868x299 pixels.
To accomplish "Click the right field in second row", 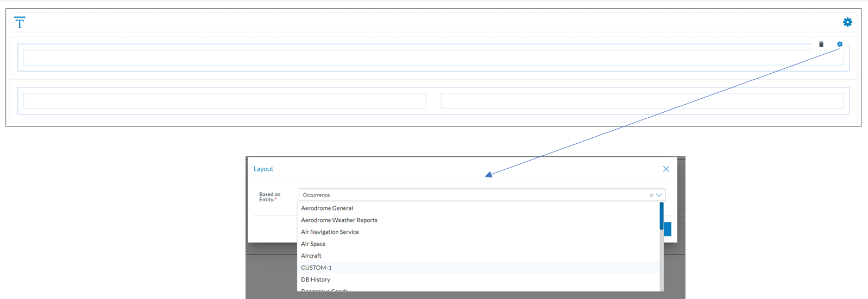I will [641, 101].
